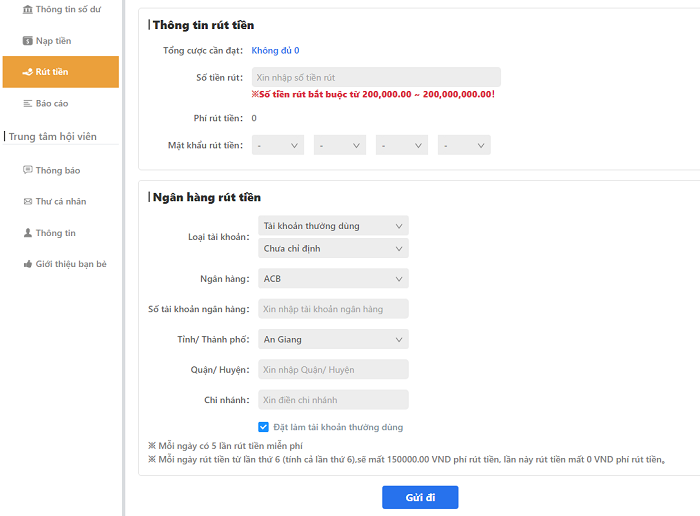Open the last withdrawal password digit dropdown

coord(464,146)
